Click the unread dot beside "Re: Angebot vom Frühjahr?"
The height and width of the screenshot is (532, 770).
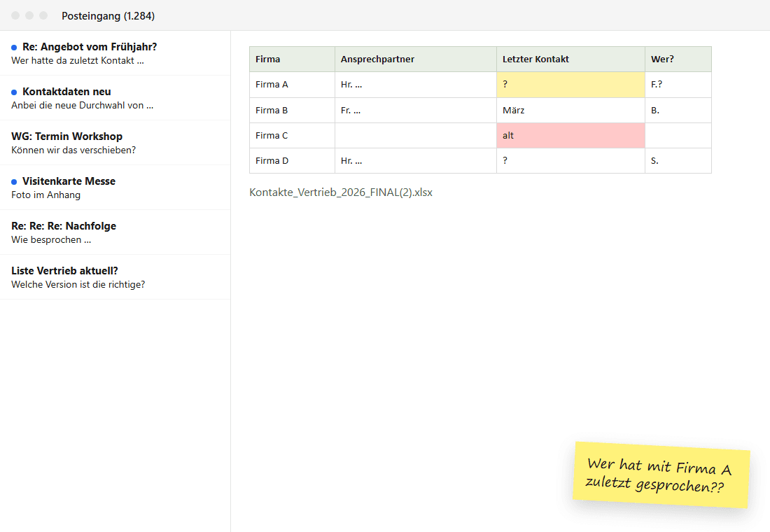pyautogui.click(x=14, y=47)
